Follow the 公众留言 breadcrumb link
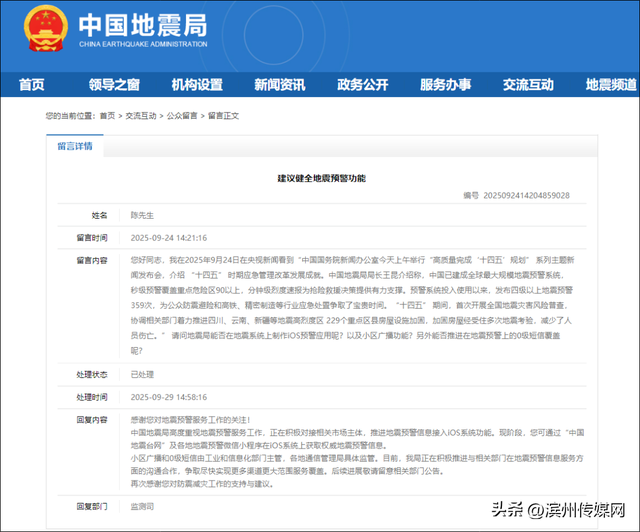Screen dimensions: 640x532 tap(182, 116)
